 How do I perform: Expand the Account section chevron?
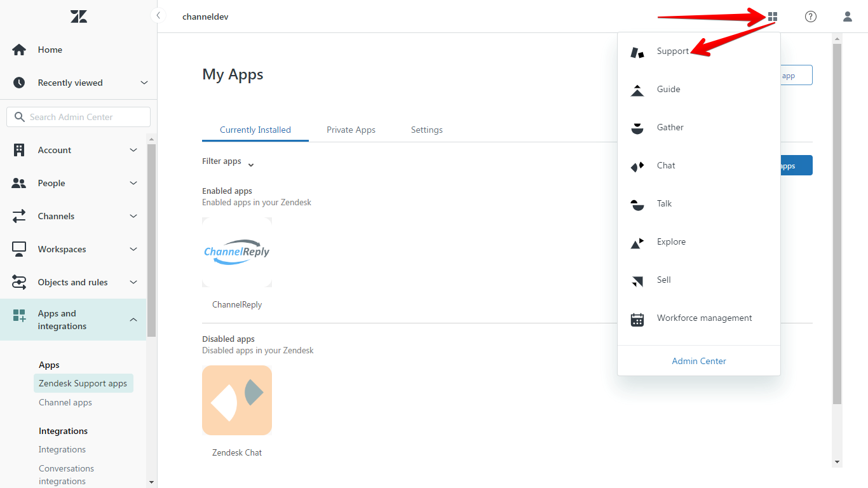(133, 150)
